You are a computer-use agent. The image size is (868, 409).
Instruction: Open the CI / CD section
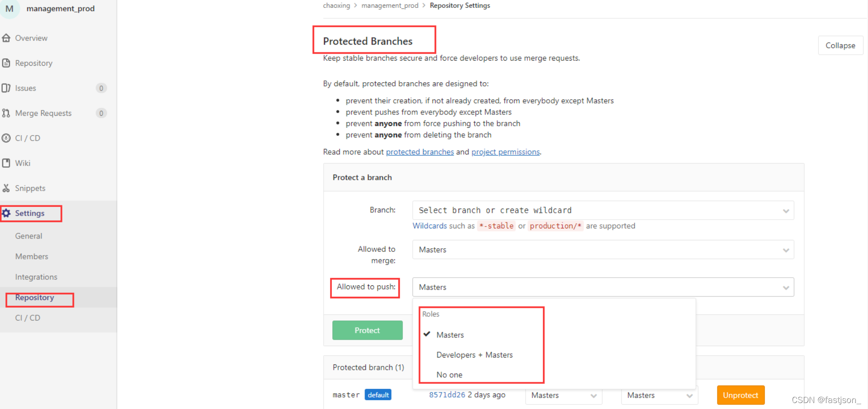point(28,138)
